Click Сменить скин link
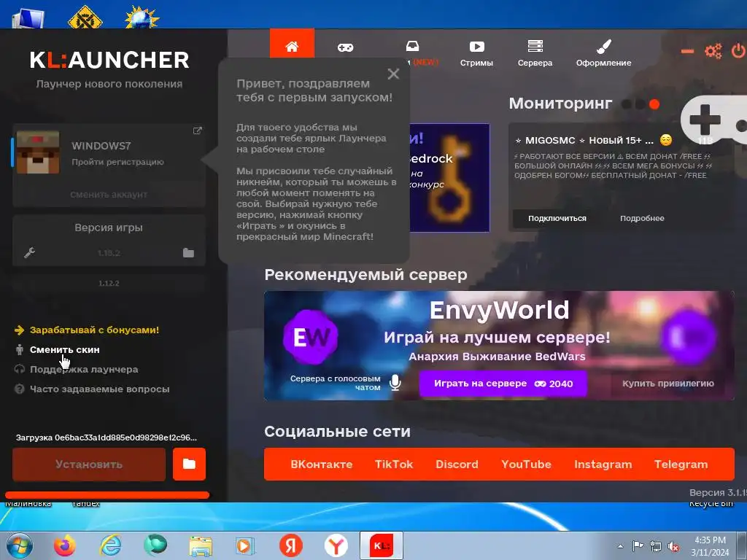747x560 pixels. click(65, 349)
